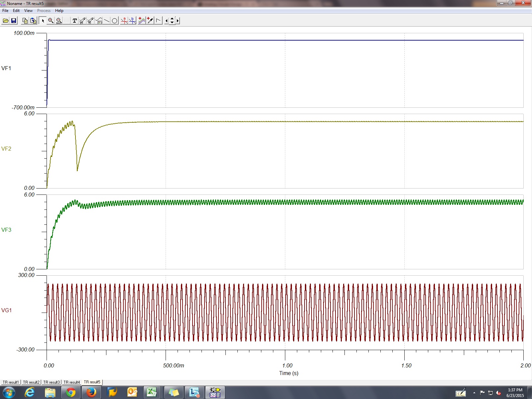Add more curves with the plus curves icon
532x399 pixels.
(x=142, y=21)
